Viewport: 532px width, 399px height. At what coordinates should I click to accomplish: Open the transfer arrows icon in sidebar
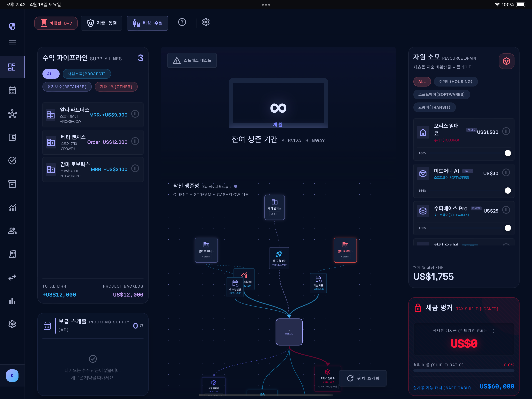pos(12,277)
